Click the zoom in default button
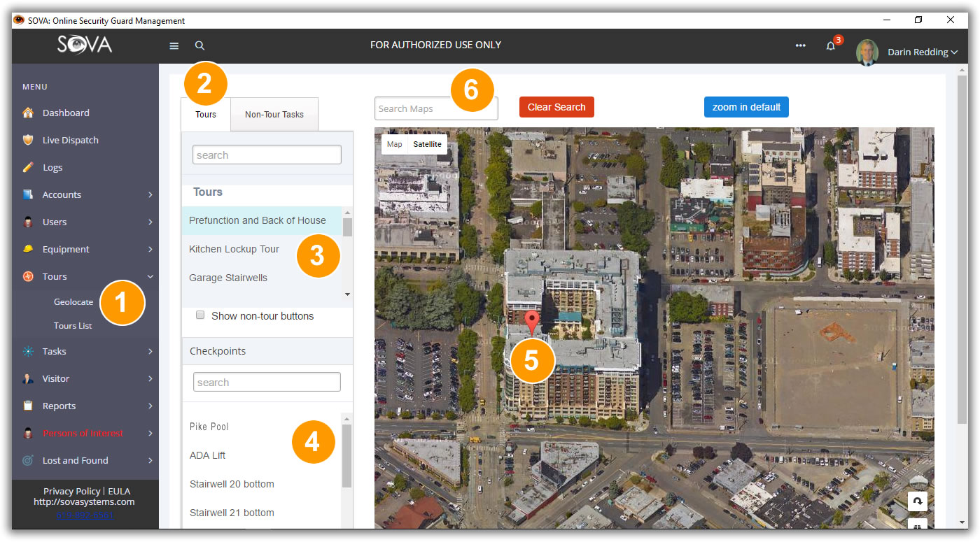 746,107
